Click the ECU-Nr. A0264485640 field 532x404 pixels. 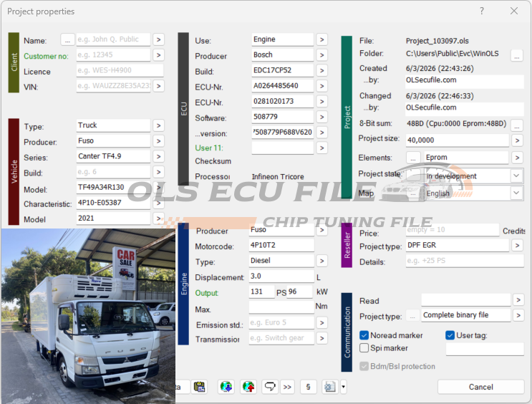coord(283,86)
